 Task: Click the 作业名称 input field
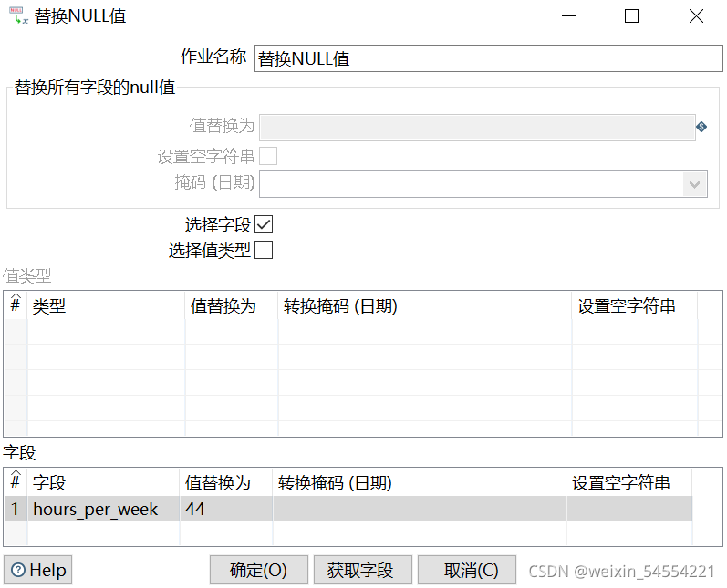[x=489, y=58]
